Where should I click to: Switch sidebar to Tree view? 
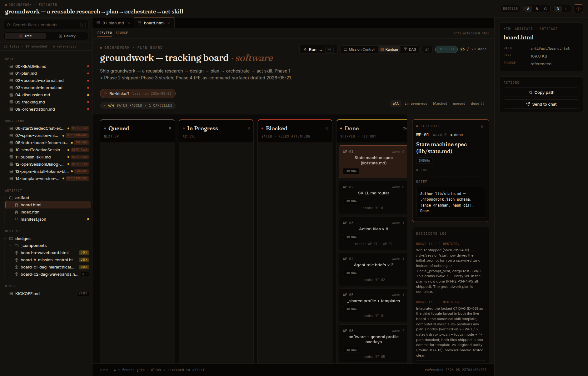pyautogui.click(x=25, y=36)
